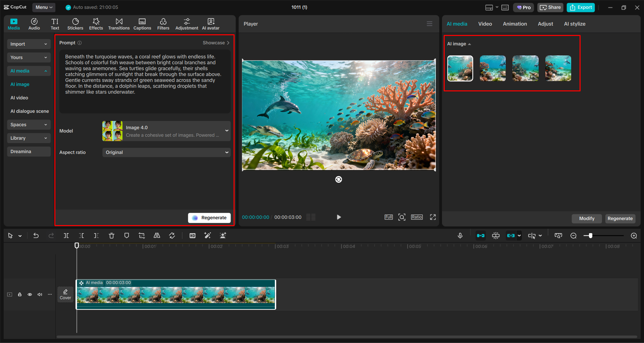The image size is (644, 343).
Task: Toggle player fullscreen mode
Action: (x=433, y=217)
